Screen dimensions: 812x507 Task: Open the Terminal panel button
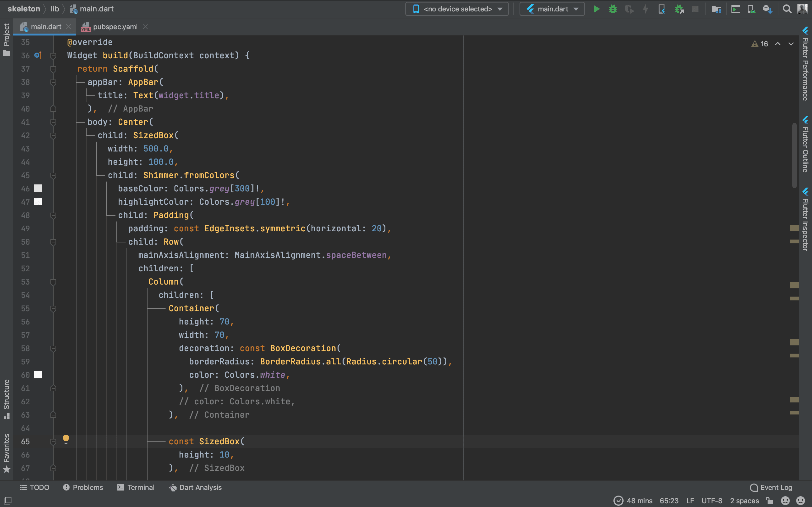click(136, 487)
